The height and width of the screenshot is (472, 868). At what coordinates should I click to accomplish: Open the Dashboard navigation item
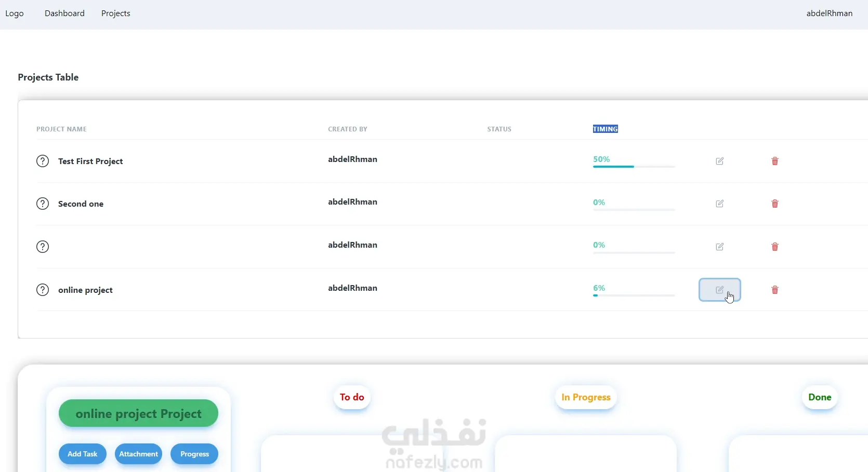click(64, 14)
